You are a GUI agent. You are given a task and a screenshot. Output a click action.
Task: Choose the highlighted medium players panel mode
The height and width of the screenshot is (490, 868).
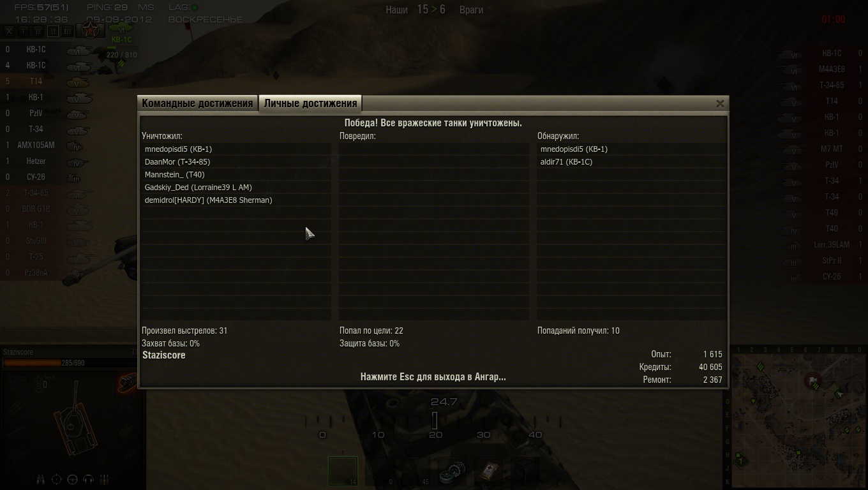[53, 31]
